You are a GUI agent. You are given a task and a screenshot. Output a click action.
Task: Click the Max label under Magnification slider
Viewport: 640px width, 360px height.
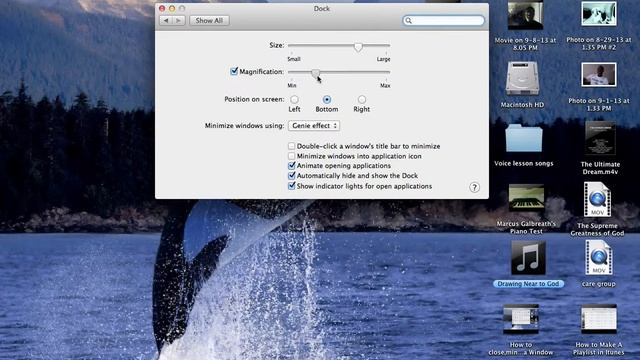pyautogui.click(x=385, y=85)
